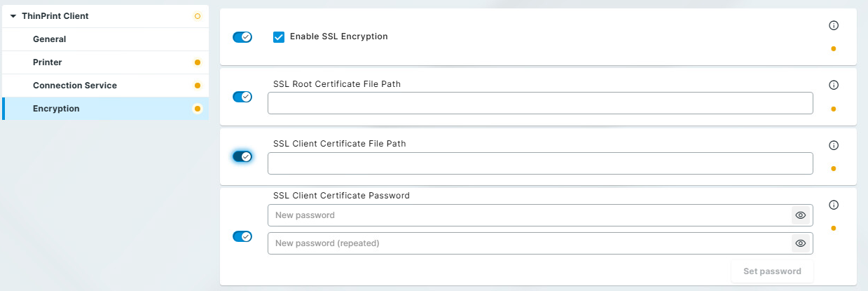Open info for Enable SSL Encryption
This screenshot has width=868, height=291.
(x=834, y=25)
